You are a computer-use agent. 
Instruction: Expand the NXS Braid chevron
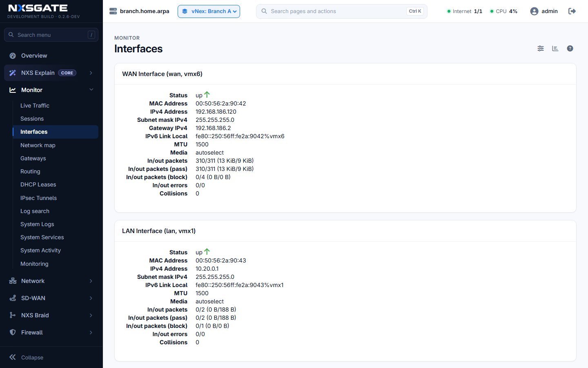pyautogui.click(x=91, y=315)
